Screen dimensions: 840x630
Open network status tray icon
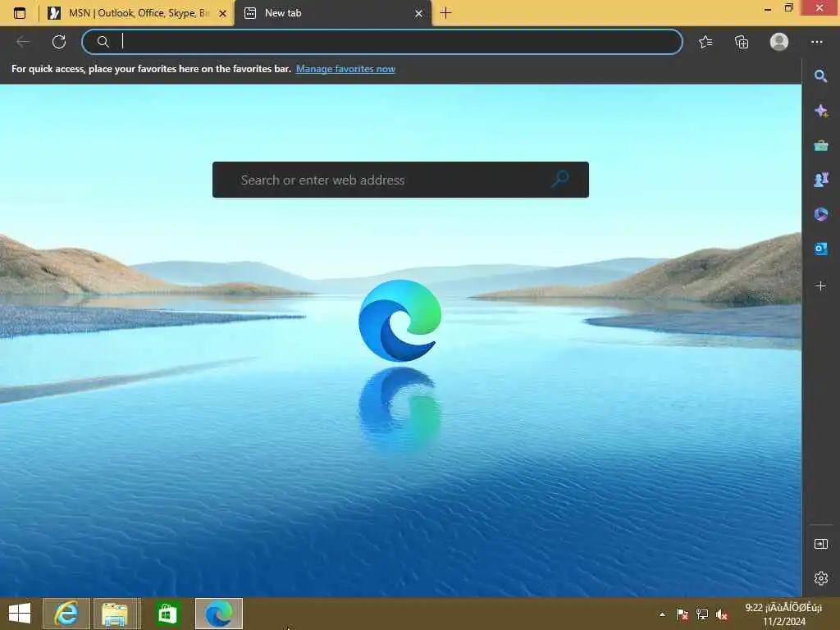702,614
